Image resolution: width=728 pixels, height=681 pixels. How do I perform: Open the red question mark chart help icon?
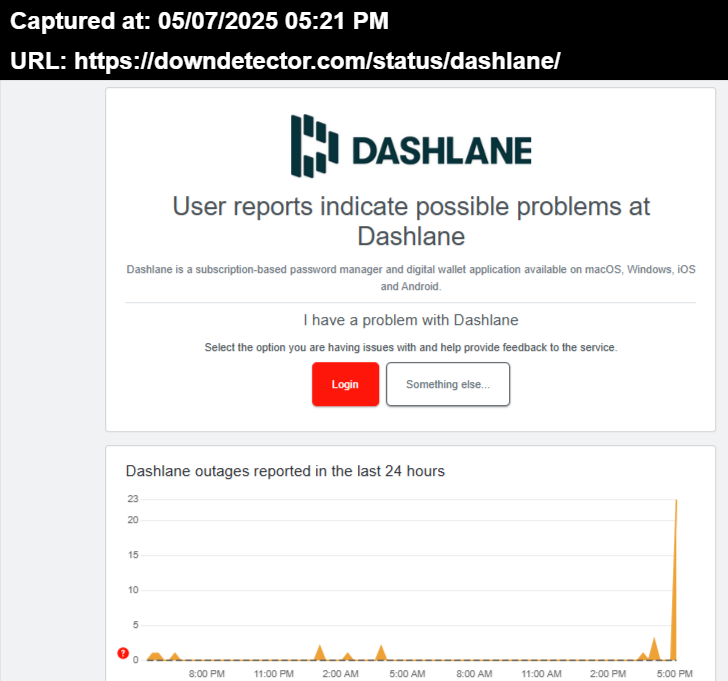123,653
